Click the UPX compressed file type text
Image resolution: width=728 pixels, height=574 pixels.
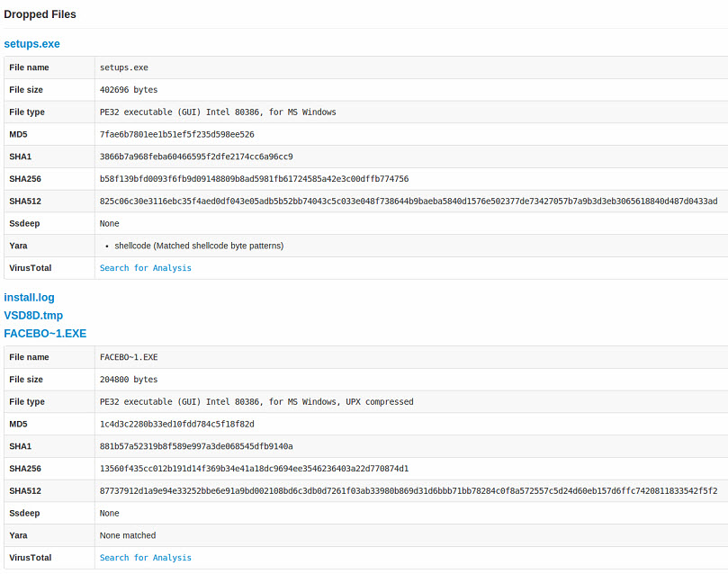click(x=380, y=401)
